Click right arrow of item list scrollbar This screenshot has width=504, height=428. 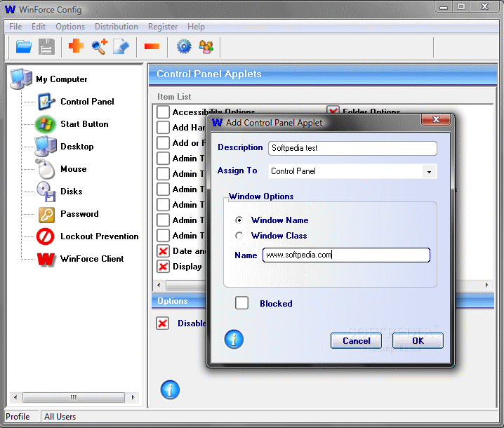(487, 285)
